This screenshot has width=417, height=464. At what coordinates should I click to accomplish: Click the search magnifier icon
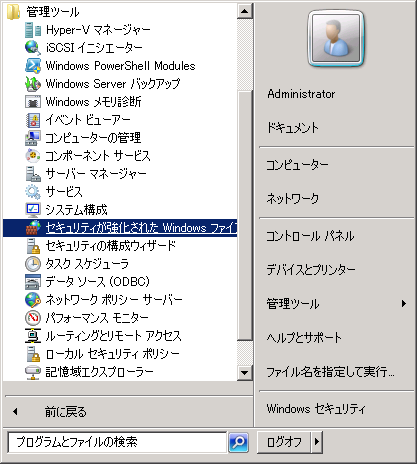(238, 443)
